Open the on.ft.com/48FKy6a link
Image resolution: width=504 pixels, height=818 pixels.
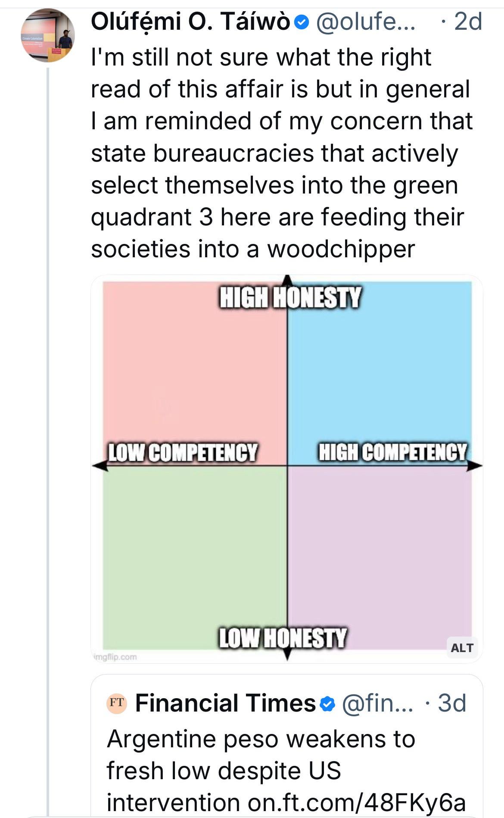click(357, 802)
